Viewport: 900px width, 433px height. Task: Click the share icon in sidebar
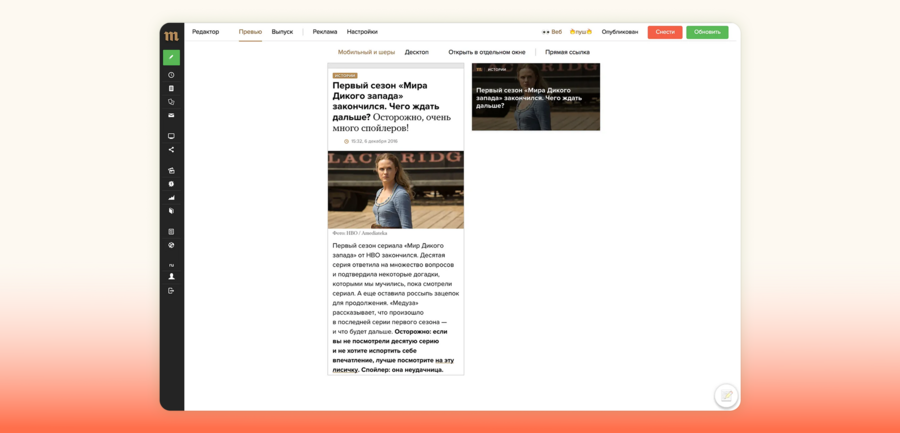(x=171, y=150)
